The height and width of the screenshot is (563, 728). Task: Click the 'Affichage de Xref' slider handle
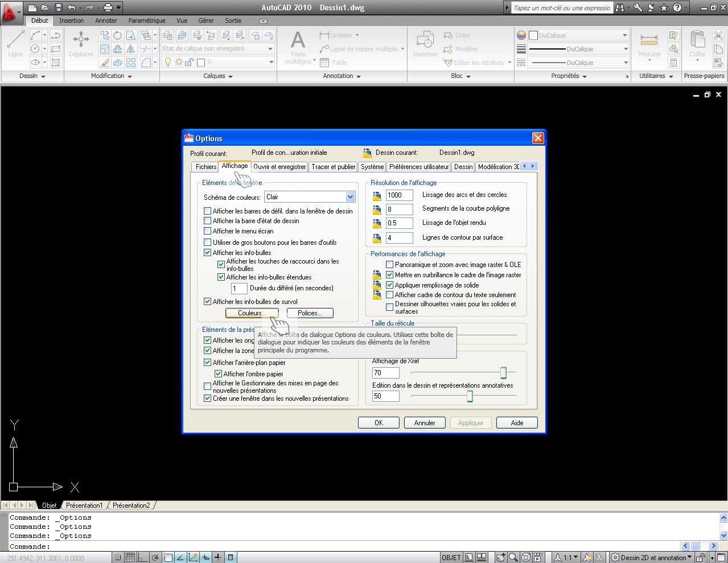point(503,373)
